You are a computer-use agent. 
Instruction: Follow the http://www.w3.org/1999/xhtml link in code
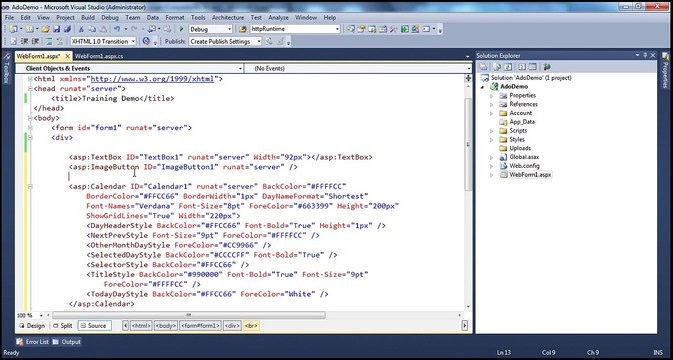pyautogui.click(x=152, y=79)
